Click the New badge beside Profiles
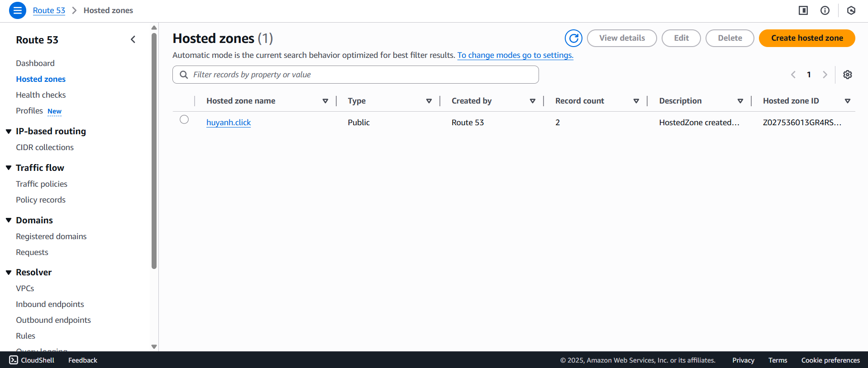Screen dimensions: 868x368 [54, 111]
